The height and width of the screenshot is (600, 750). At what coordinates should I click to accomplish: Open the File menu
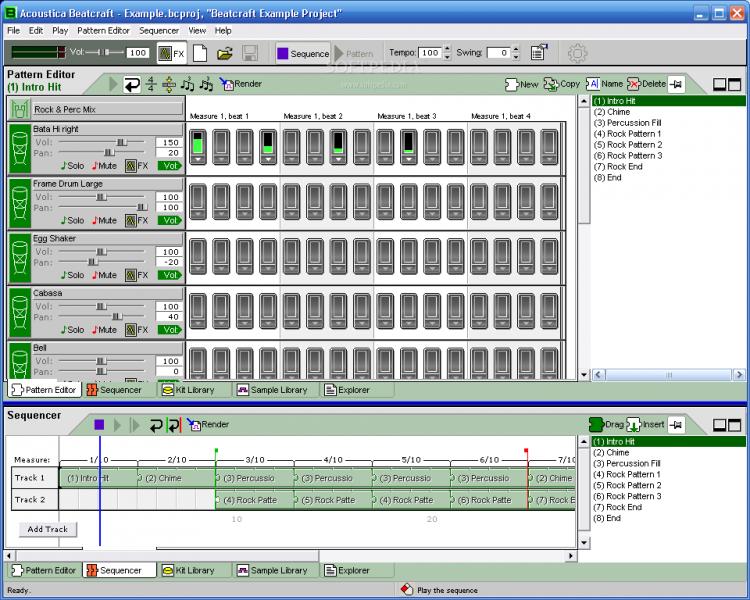13,31
